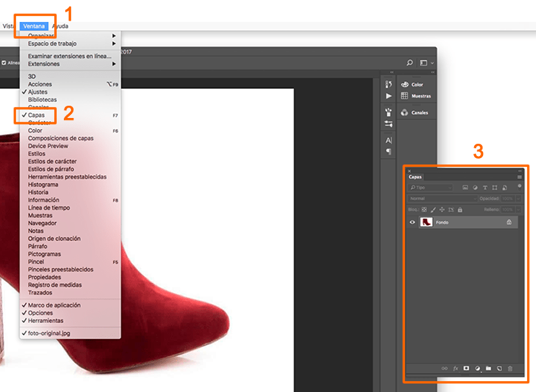Click the History panel icon in the dock
Screen dimensions: 536x392
(388, 84)
